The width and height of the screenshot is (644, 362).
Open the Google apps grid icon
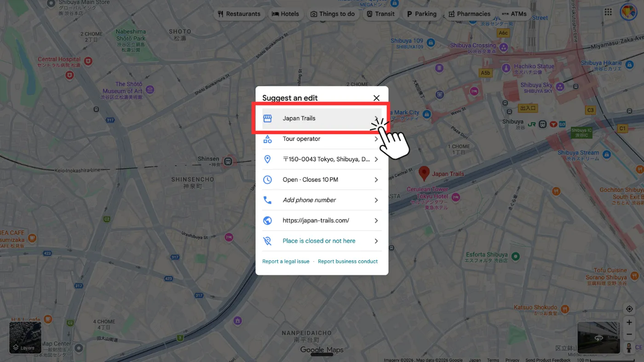tap(608, 12)
